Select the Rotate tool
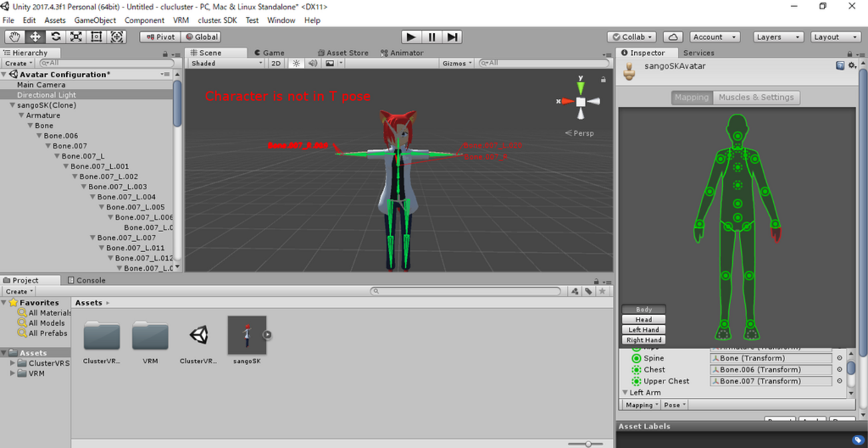This screenshot has width=868, height=448. [x=55, y=37]
